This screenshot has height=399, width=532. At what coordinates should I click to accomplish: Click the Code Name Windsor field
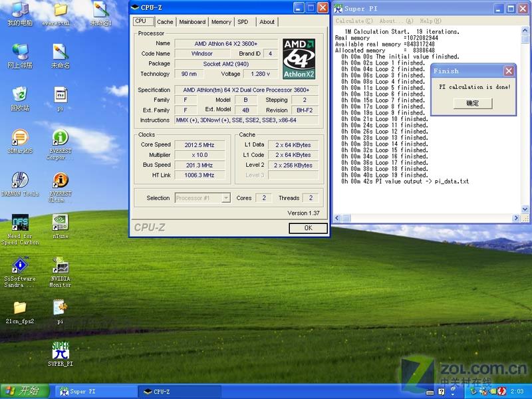coord(202,54)
